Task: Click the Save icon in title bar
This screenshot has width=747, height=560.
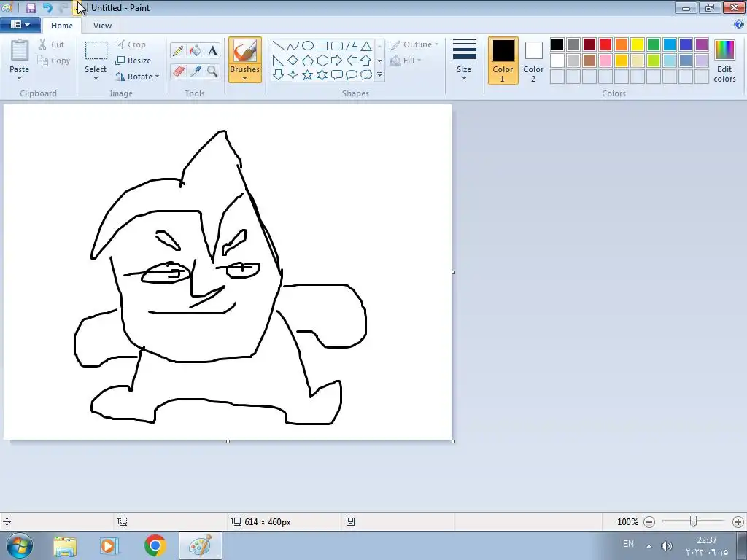Action: point(31,7)
